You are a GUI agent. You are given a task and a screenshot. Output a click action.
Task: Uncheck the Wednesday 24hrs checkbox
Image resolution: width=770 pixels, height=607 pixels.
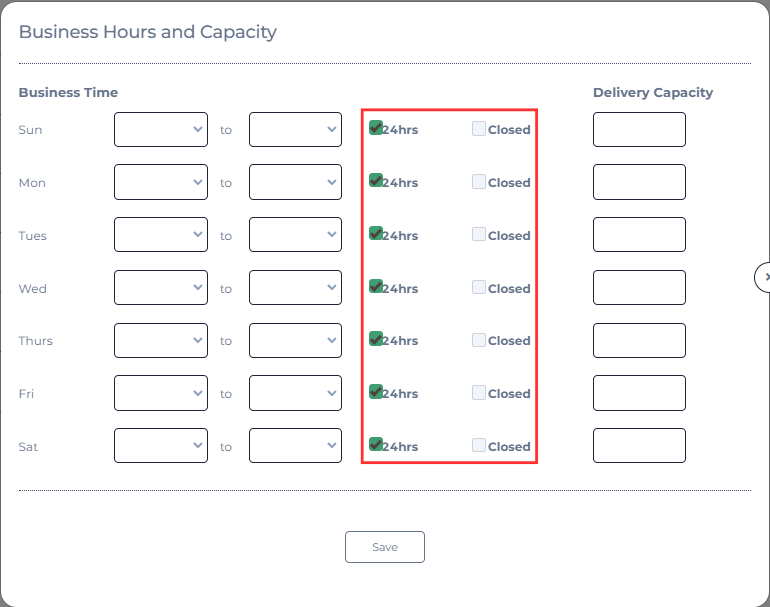pyautogui.click(x=376, y=286)
